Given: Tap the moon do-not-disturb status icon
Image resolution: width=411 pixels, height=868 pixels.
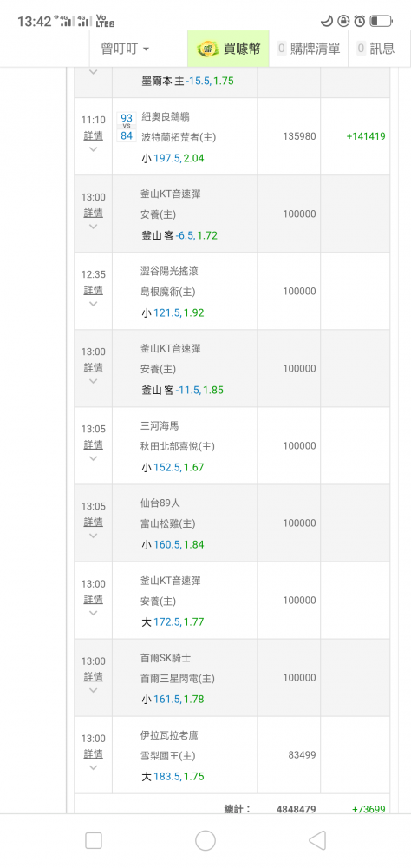Looking at the screenshot, I should pos(326,21).
